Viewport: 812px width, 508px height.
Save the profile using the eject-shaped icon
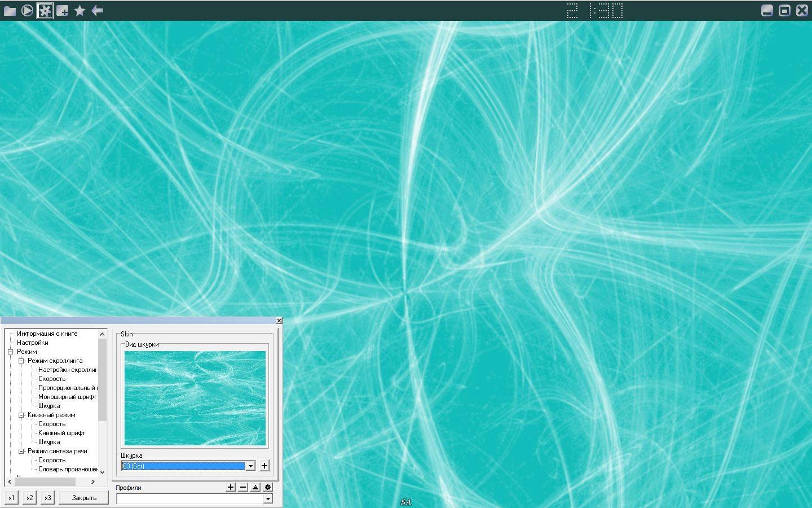coord(255,487)
